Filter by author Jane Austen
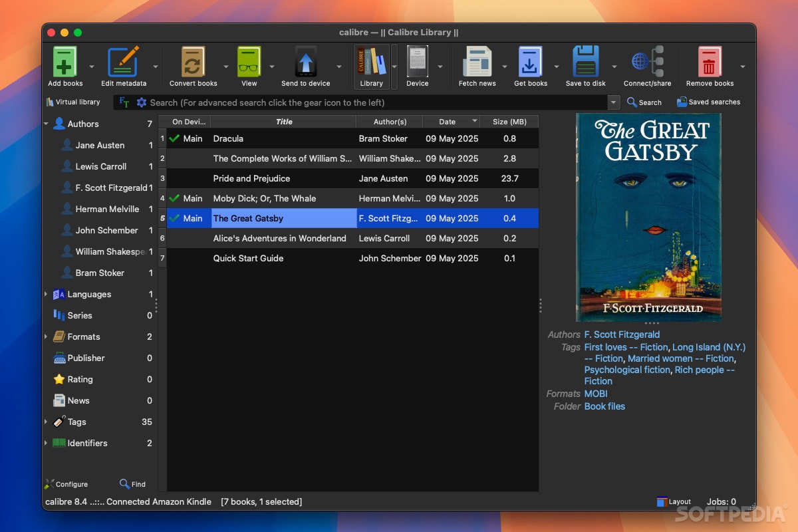Screen dimensions: 798x532 100,145
